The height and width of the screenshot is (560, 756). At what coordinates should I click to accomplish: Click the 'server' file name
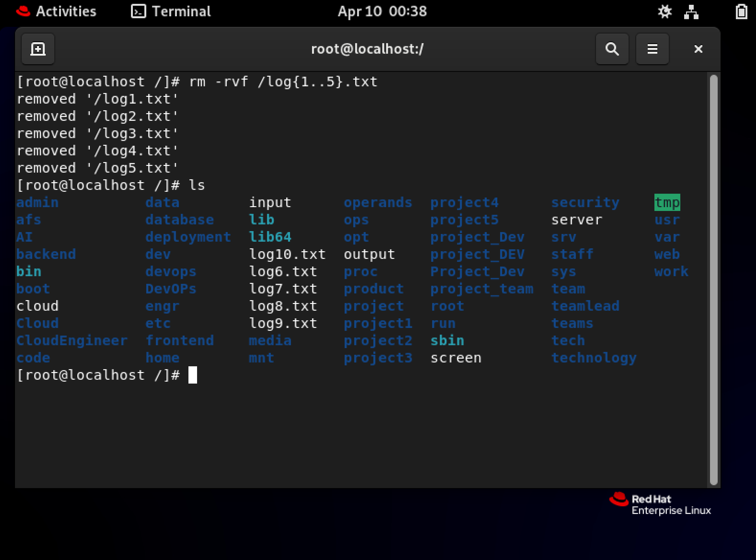tap(577, 220)
